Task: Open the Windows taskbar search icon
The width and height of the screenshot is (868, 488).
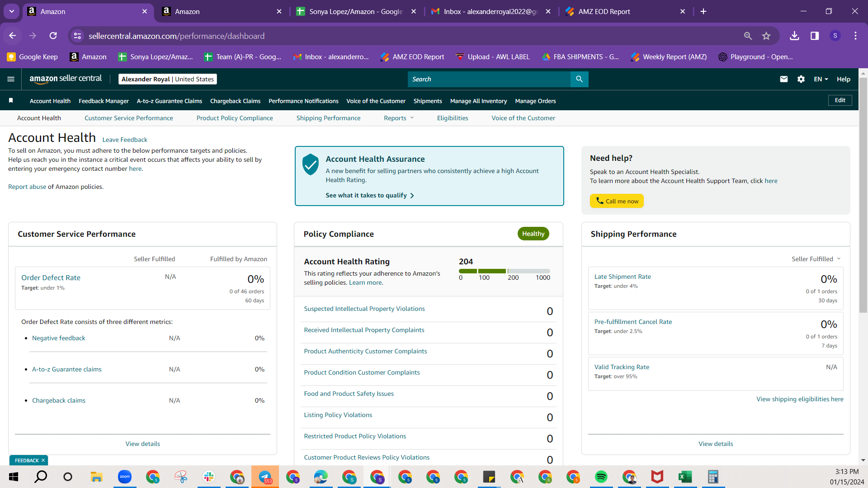Action: tap(41, 477)
